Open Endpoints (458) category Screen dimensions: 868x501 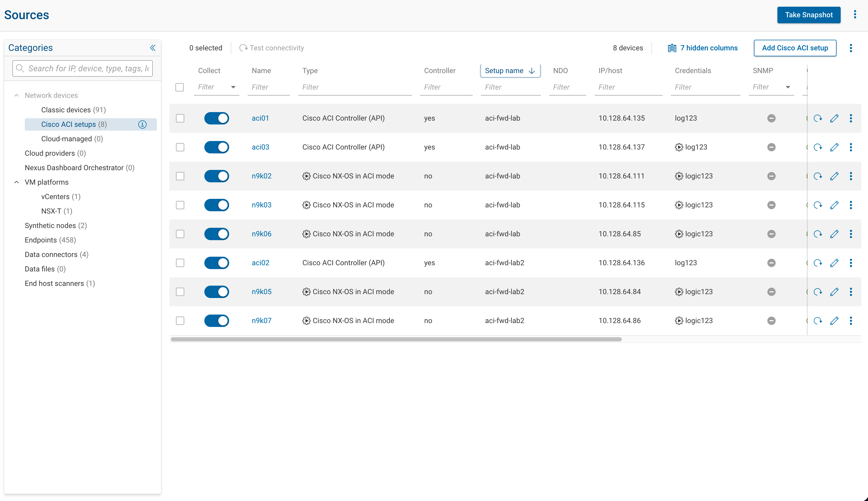(x=50, y=240)
